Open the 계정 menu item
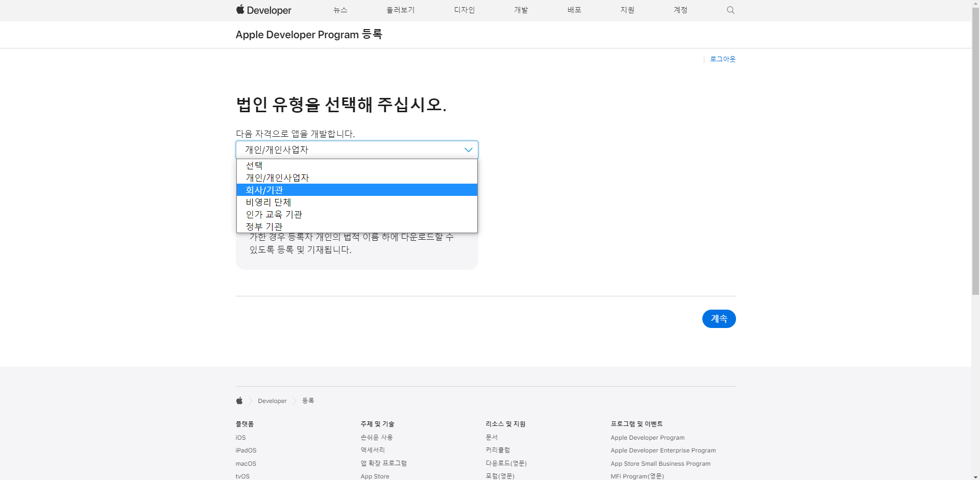The image size is (980, 480). pyautogui.click(x=680, y=10)
